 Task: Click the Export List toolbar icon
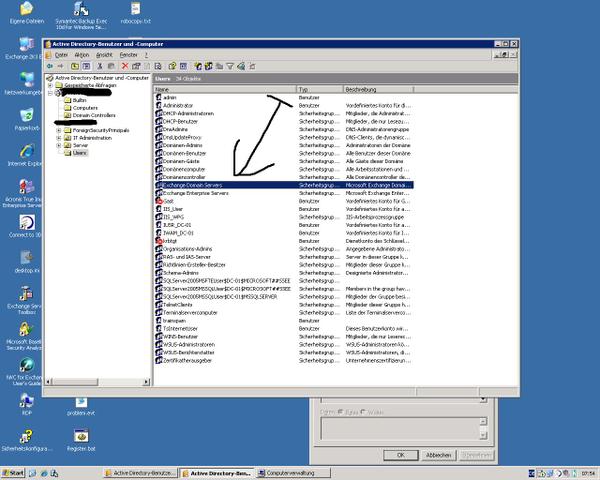[x=158, y=66]
